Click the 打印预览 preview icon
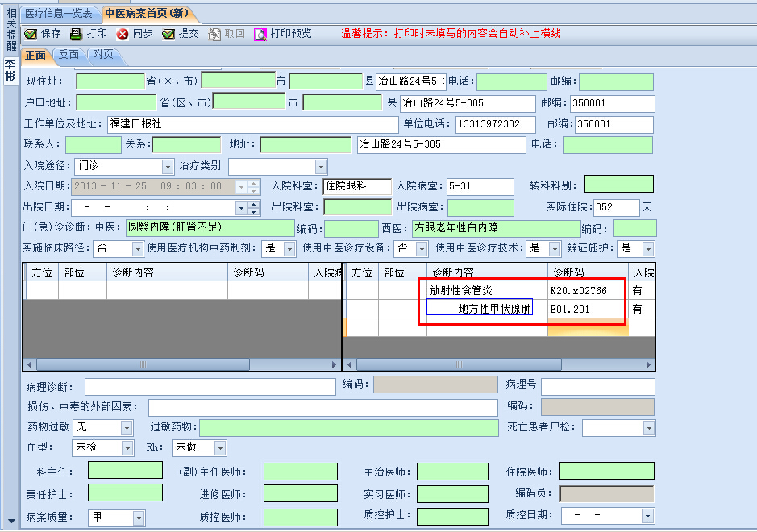Viewport: 757px width, 532px height. pyautogui.click(x=260, y=34)
